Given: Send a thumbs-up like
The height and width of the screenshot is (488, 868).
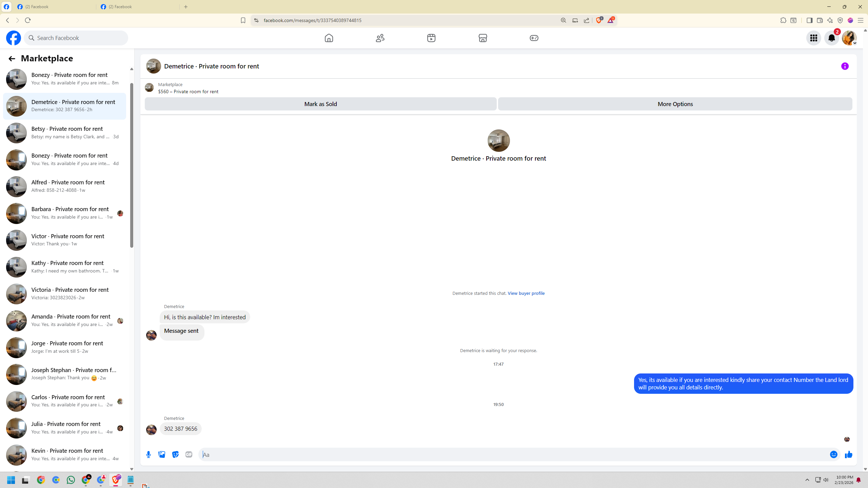Looking at the screenshot, I should pyautogui.click(x=848, y=454).
